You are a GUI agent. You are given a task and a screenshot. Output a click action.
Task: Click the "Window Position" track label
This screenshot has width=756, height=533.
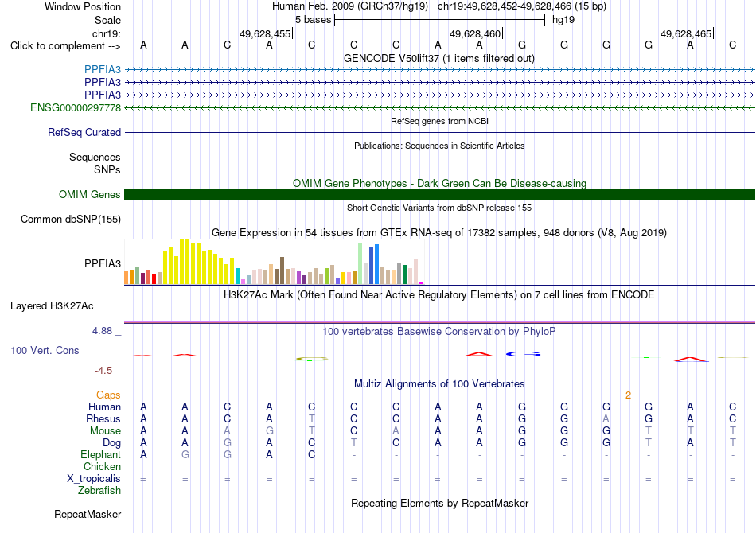(x=83, y=6)
